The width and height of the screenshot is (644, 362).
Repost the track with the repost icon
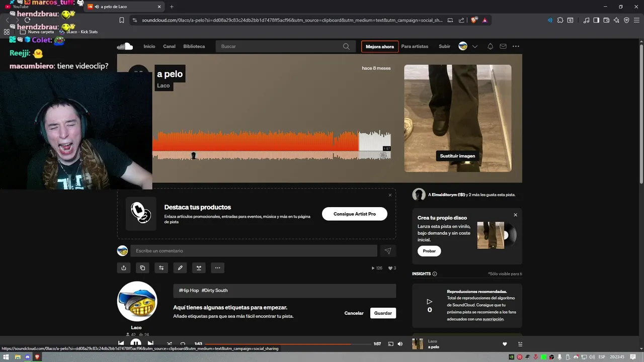point(161,268)
